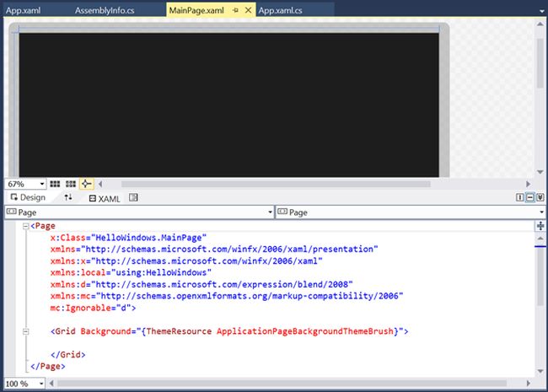This screenshot has height=392, width=548.
Task: Click the xmlns:x namespace line
Action: pos(186,261)
